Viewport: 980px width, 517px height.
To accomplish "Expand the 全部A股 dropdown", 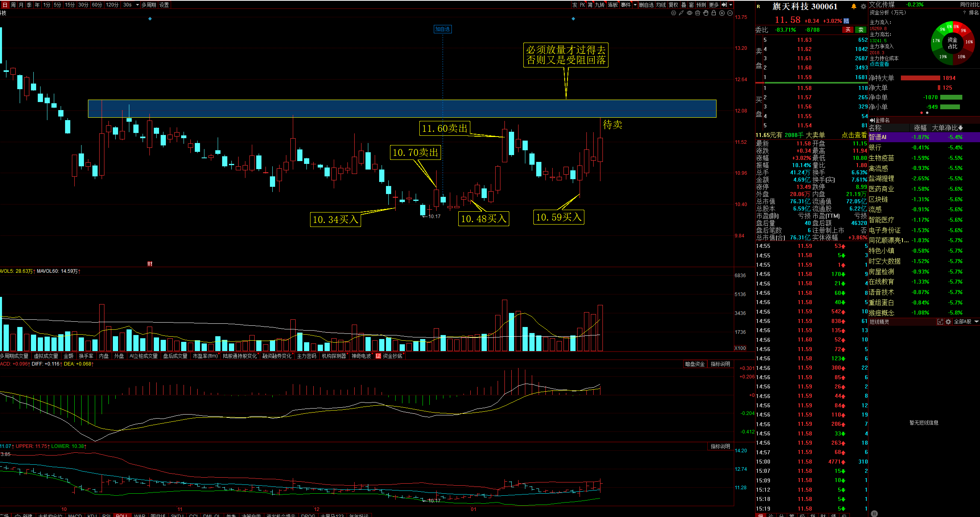I will [x=976, y=322].
